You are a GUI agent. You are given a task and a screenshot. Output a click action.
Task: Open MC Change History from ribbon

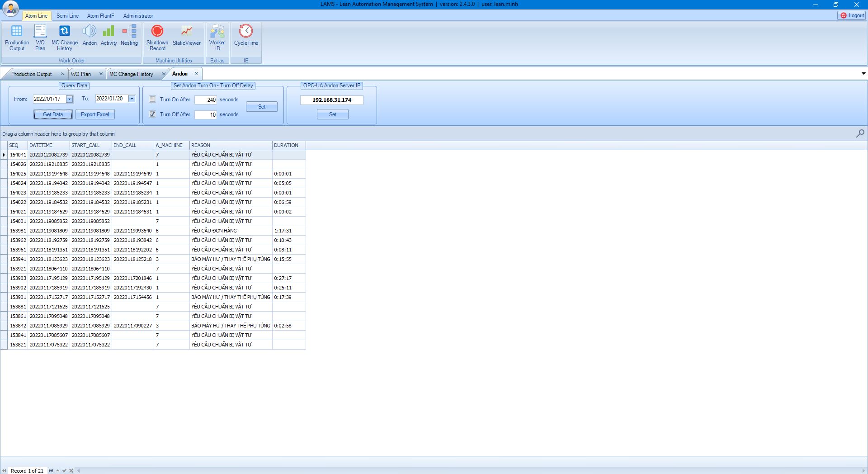pos(64,38)
